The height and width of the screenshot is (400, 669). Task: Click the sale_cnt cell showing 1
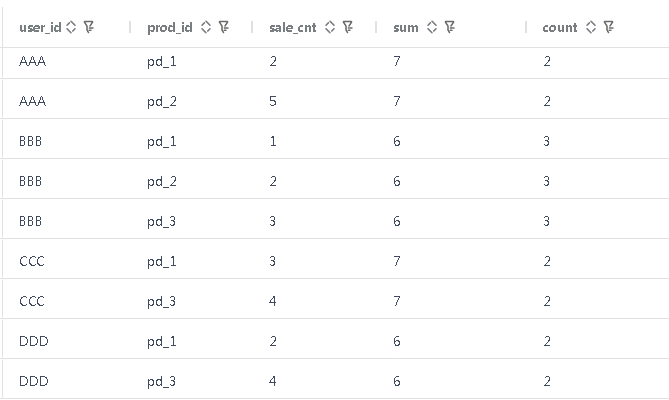pyautogui.click(x=273, y=141)
